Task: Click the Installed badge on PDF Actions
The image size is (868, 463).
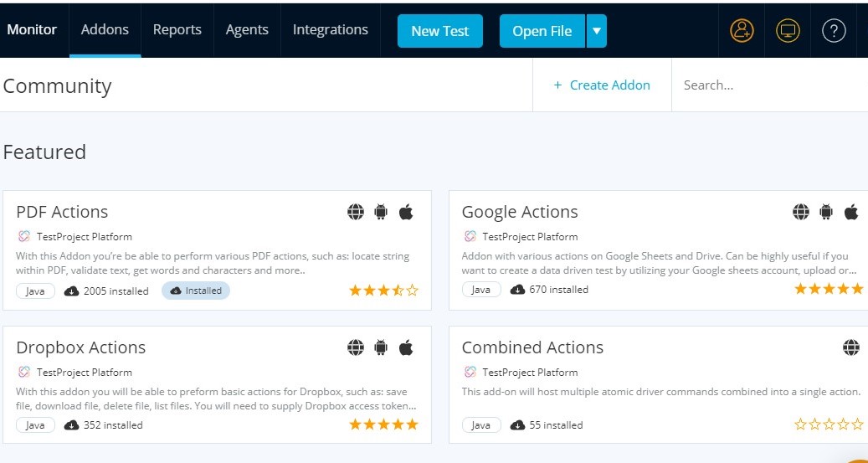Action: coord(196,291)
